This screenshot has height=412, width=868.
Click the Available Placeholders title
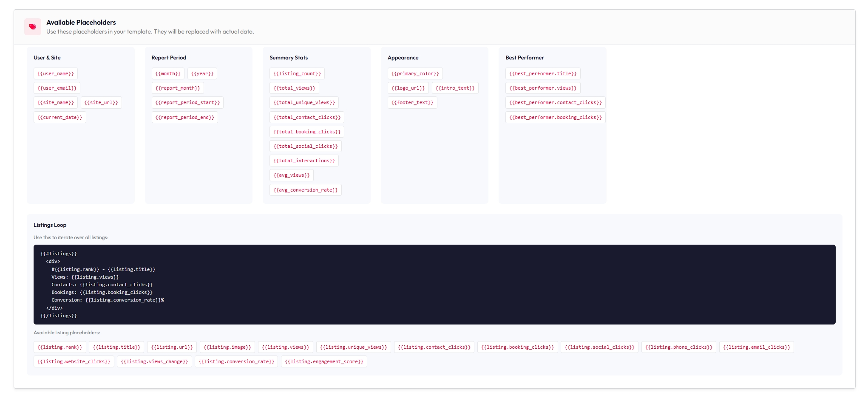(x=81, y=23)
